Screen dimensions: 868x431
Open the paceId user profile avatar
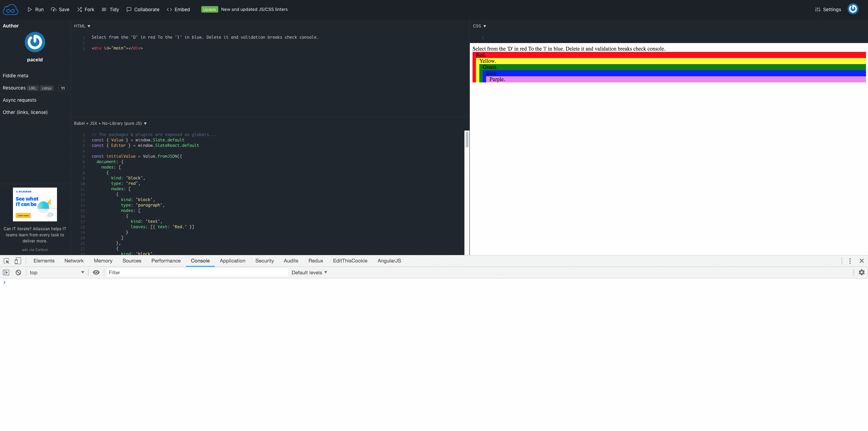[x=35, y=42]
